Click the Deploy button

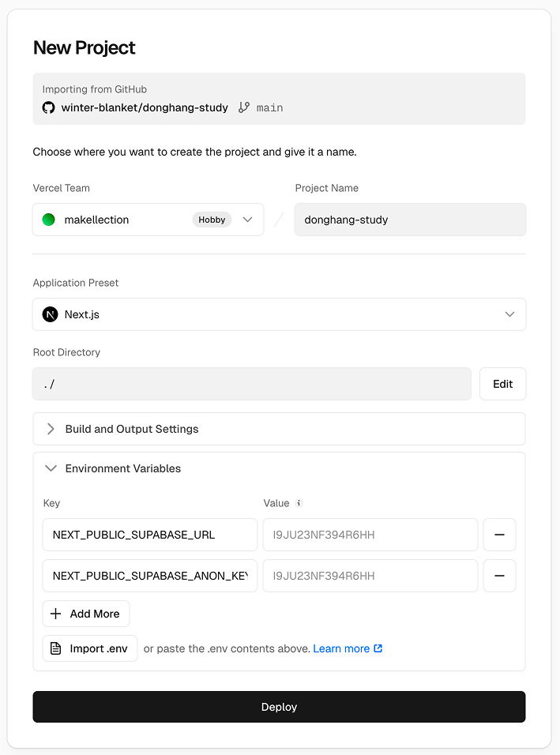click(x=279, y=707)
